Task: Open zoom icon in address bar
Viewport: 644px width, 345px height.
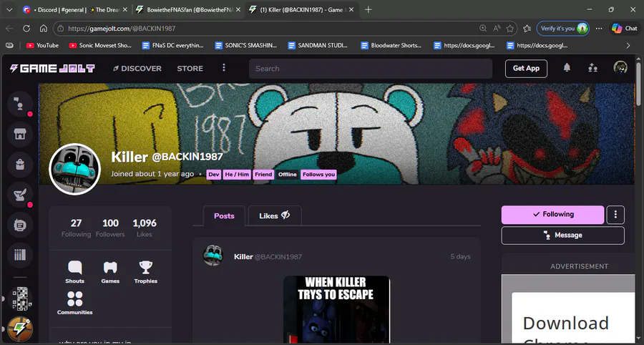Action: pyautogui.click(x=483, y=29)
